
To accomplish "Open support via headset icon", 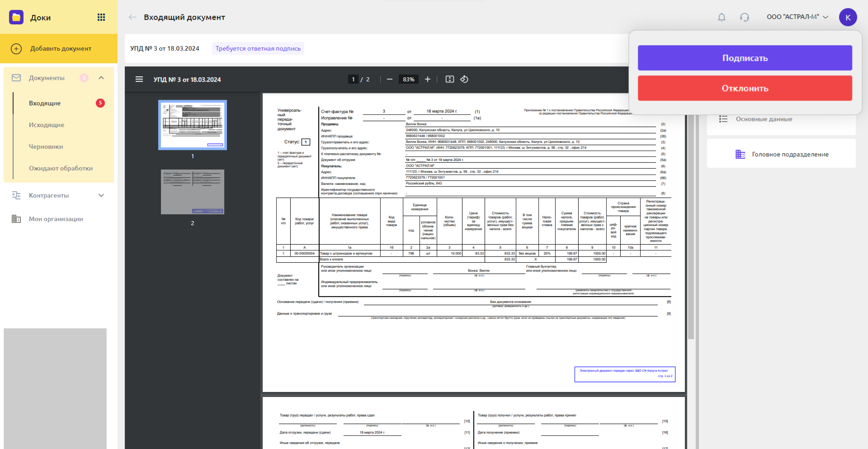I will [744, 17].
